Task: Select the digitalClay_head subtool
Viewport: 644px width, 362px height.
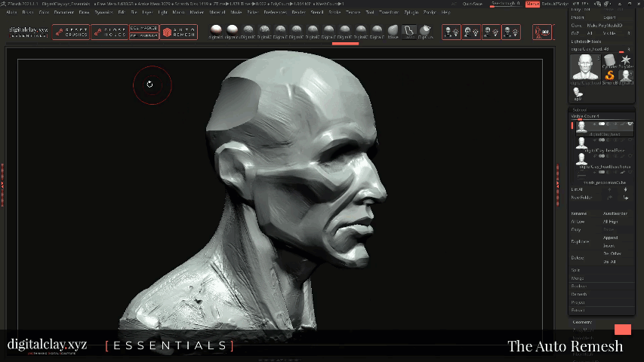Action: pos(604,127)
